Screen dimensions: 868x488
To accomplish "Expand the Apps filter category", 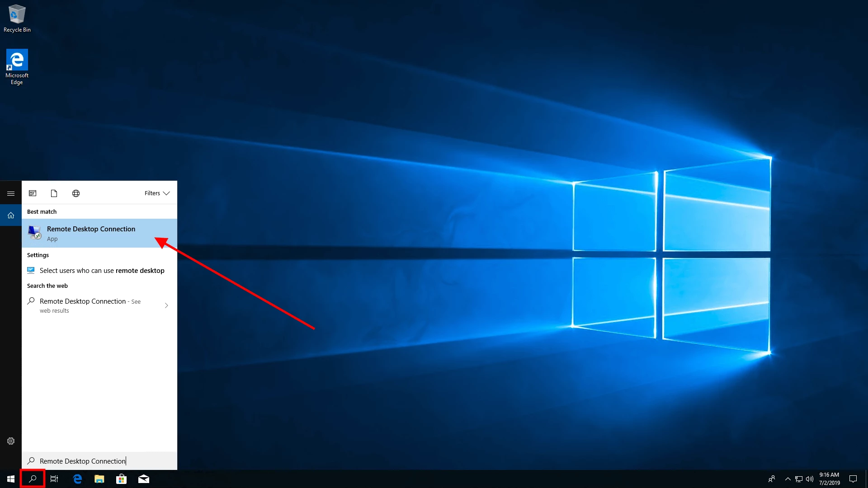I will pyautogui.click(x=32, y=193).
